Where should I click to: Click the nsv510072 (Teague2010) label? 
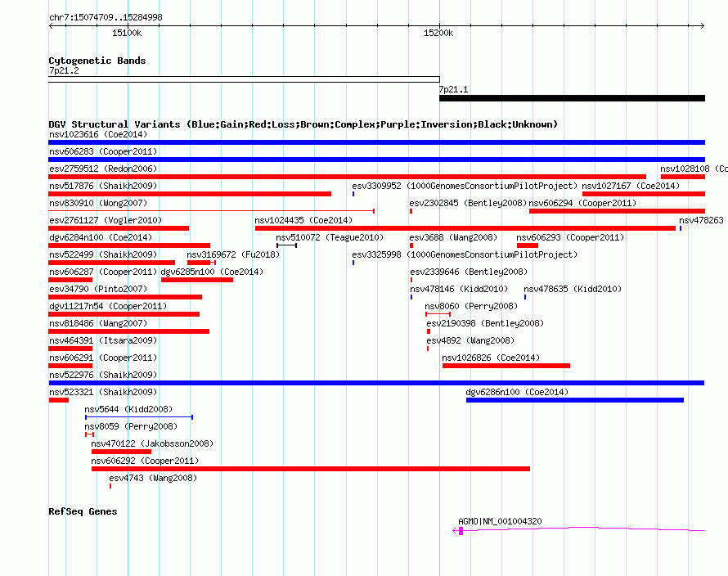coord(330,238)
